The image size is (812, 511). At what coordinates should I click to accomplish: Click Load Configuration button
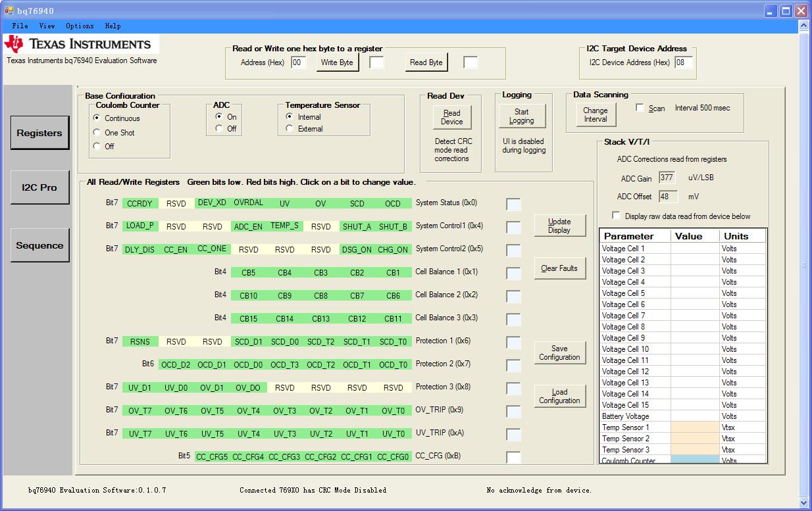tap(559, 396)
